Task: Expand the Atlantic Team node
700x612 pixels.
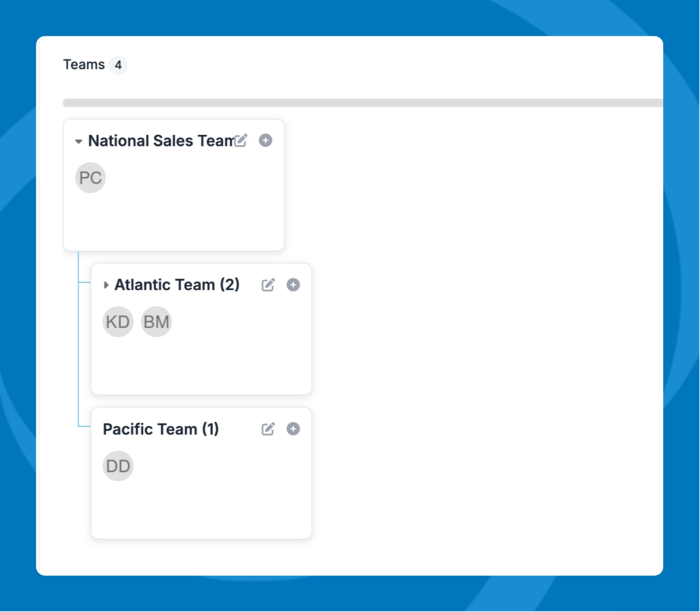Action: click(106, 285)
